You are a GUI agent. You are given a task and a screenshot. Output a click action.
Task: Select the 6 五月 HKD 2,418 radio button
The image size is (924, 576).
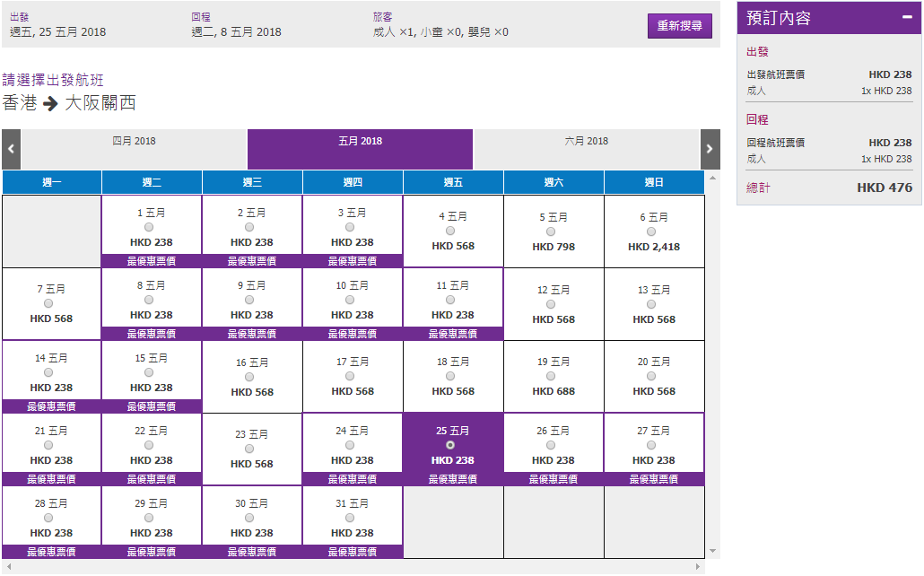click(651, 231)
